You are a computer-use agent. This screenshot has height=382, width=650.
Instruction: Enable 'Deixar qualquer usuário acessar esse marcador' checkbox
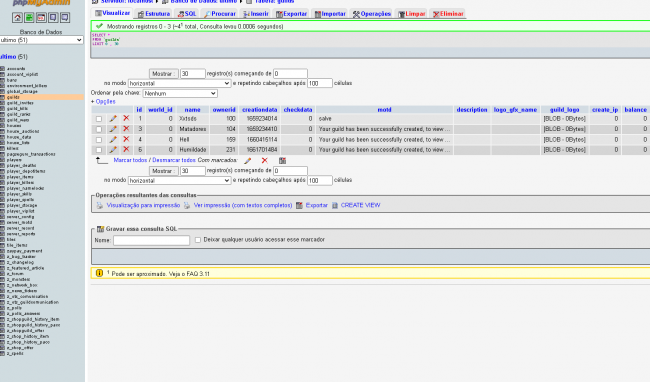pos(198,240)
